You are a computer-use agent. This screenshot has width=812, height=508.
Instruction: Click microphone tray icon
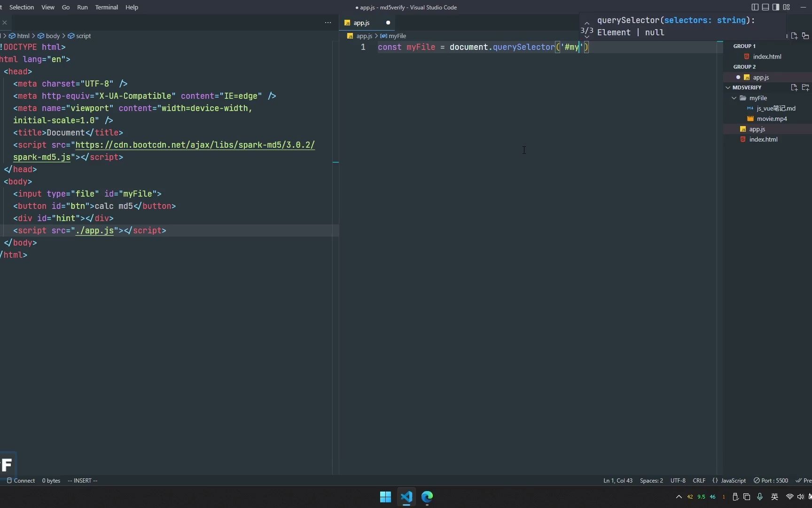pos(760,497)
